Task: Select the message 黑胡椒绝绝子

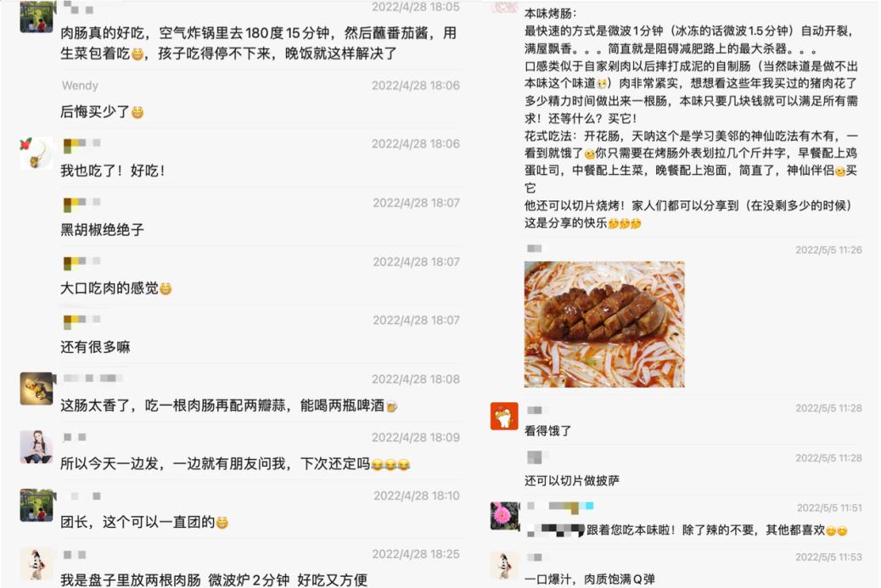Action: 102,230
